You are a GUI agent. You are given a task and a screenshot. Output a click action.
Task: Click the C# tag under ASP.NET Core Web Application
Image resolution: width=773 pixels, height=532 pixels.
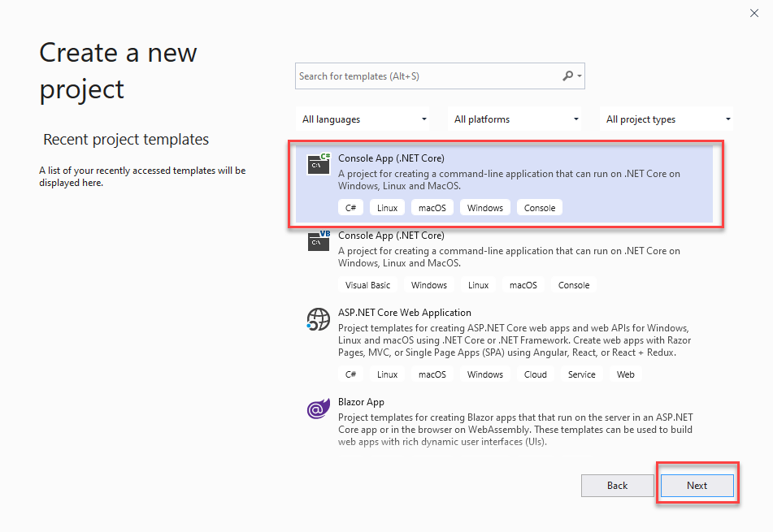[350, 374]
